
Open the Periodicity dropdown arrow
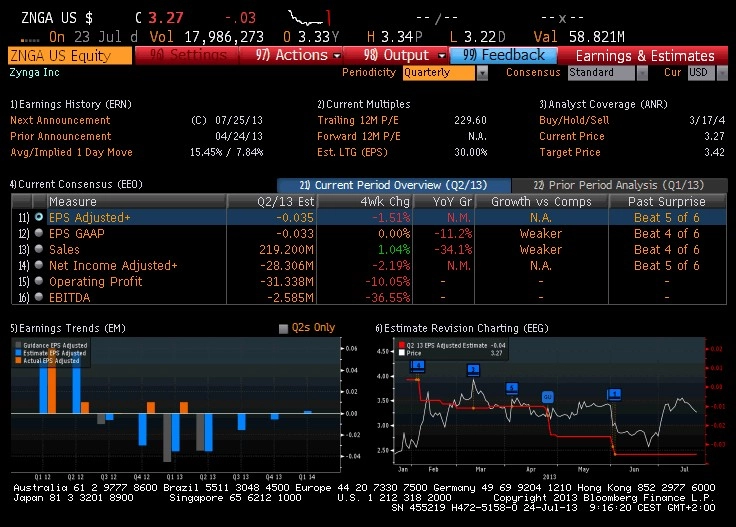pos(482,73)
